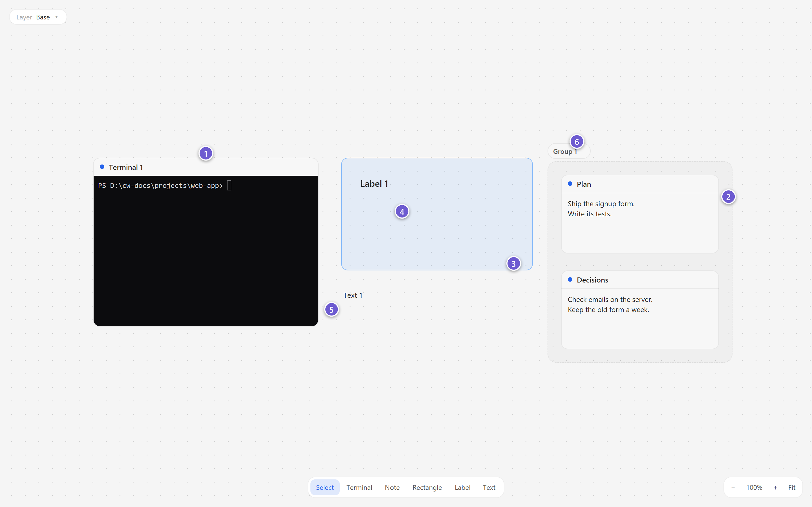Click the Fit view button
This screenshot has width=812, height=507.
click(x=792, y=488)
